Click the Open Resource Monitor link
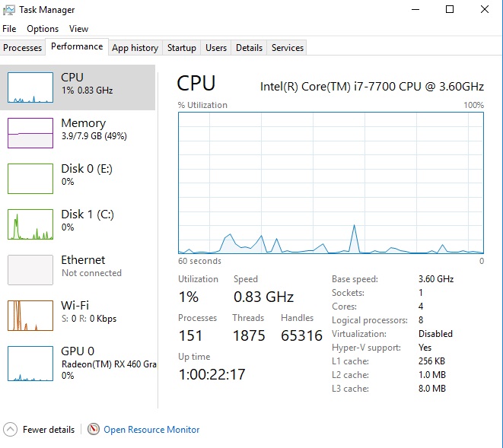This screenshot has width=503, height=448. pos(151,430)
